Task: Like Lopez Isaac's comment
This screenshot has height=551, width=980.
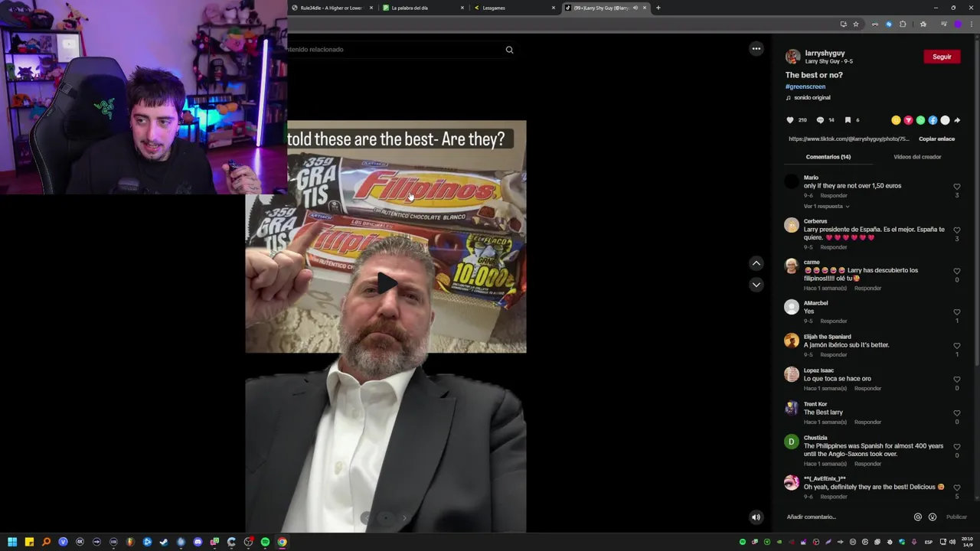Action: click(956, 380)
